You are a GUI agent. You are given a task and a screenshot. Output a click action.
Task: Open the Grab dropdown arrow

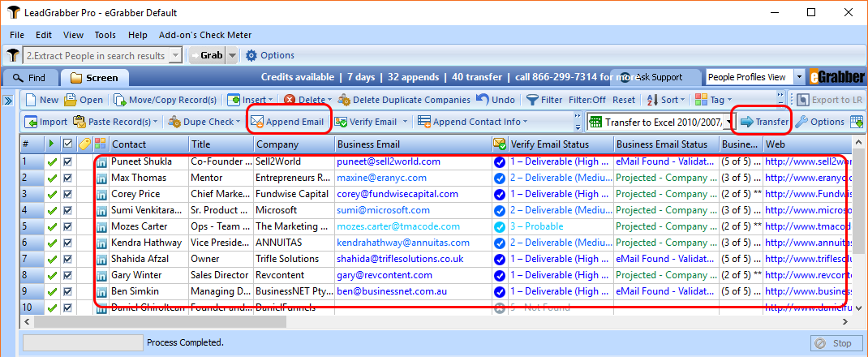point(232,55)
